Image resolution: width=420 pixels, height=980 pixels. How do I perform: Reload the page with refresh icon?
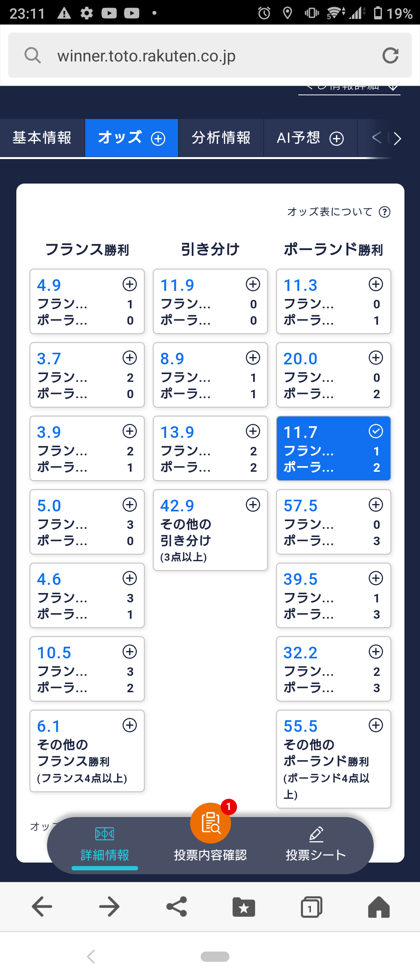390,56
